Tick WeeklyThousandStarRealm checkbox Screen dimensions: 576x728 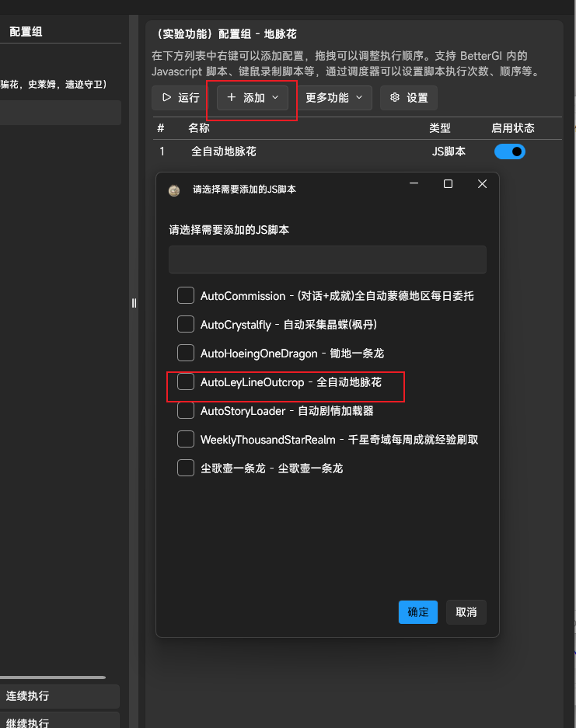[186, 439]
